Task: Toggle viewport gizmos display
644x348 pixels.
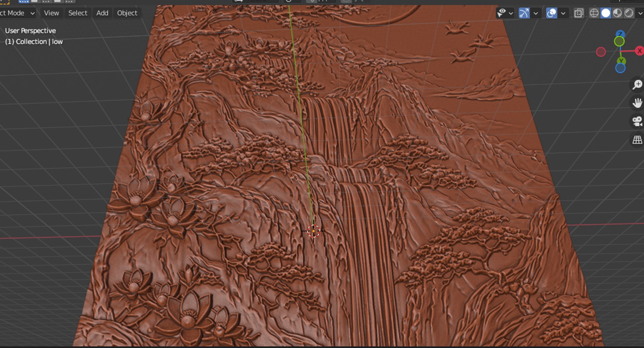Action: pyautogui.click(x=524, y=13)
